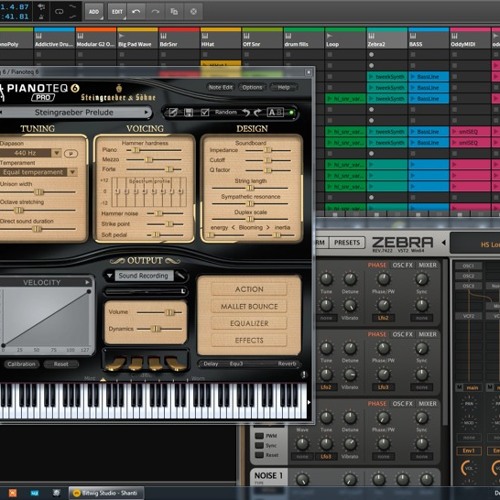Click the play-arrow icon on the Loop track
This screenshot has height=500, width=500.
[329, 36]
